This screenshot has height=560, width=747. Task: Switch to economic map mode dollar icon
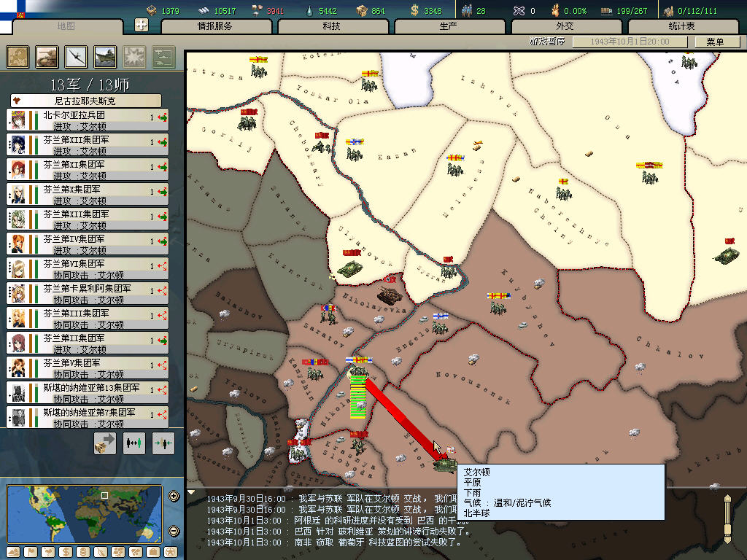click(66, 552)
